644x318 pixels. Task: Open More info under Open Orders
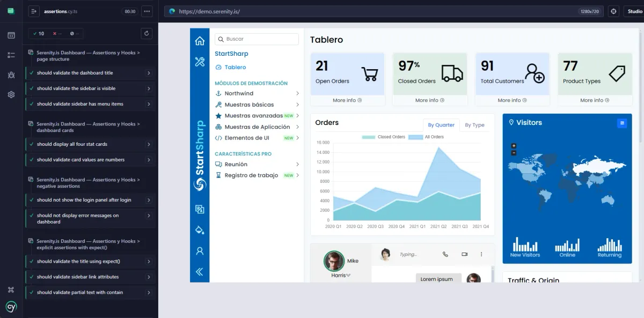pyautogui.click(x=347, y=100)
